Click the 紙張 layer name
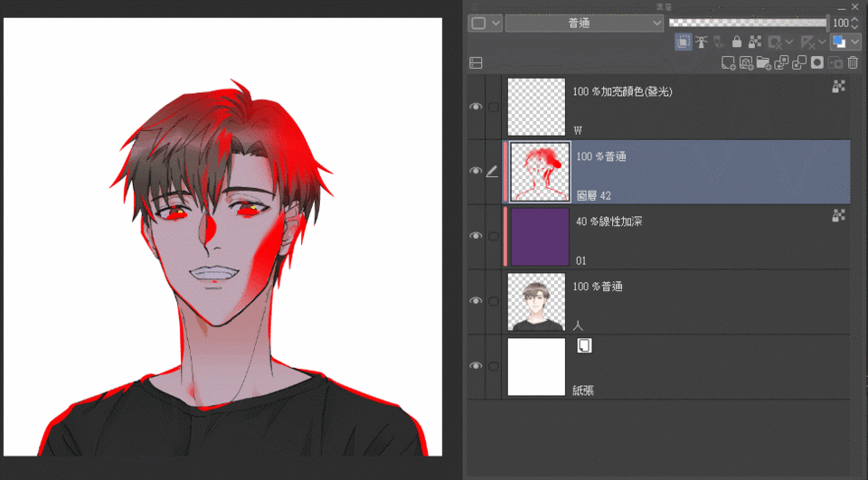The width and height of the screenshot is (868, 480). 583,391
